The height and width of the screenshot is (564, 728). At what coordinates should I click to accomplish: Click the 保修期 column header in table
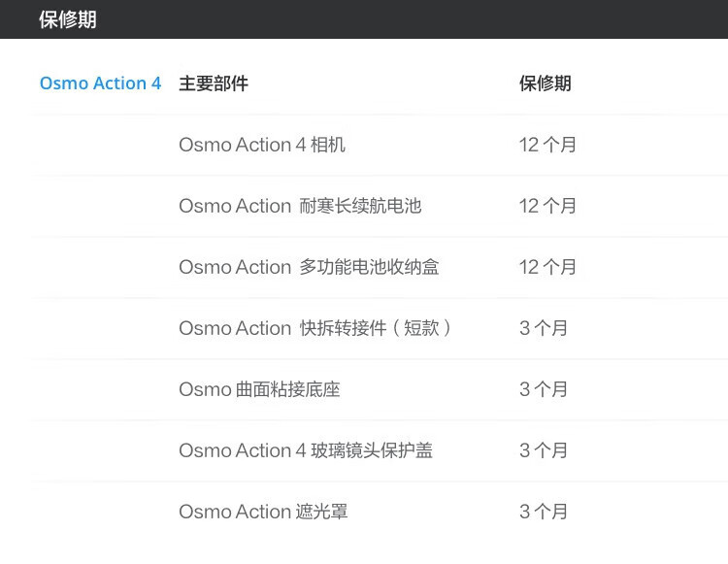coord(545,83)
